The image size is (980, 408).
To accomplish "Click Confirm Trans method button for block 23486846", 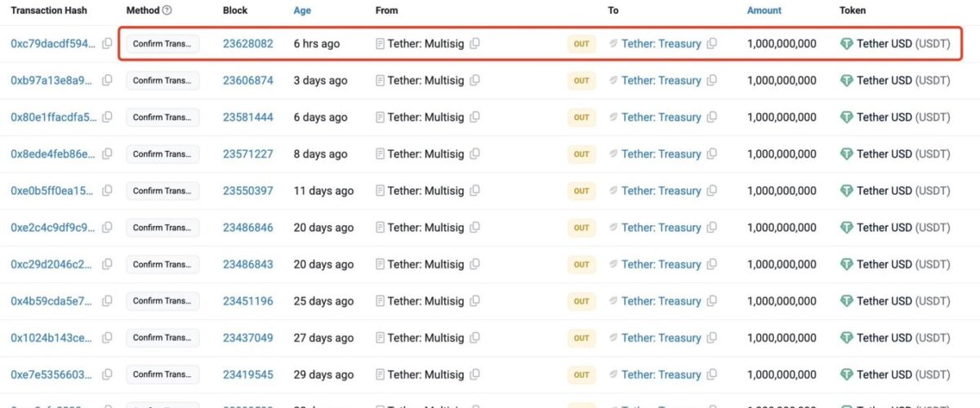I will point(163,228).
